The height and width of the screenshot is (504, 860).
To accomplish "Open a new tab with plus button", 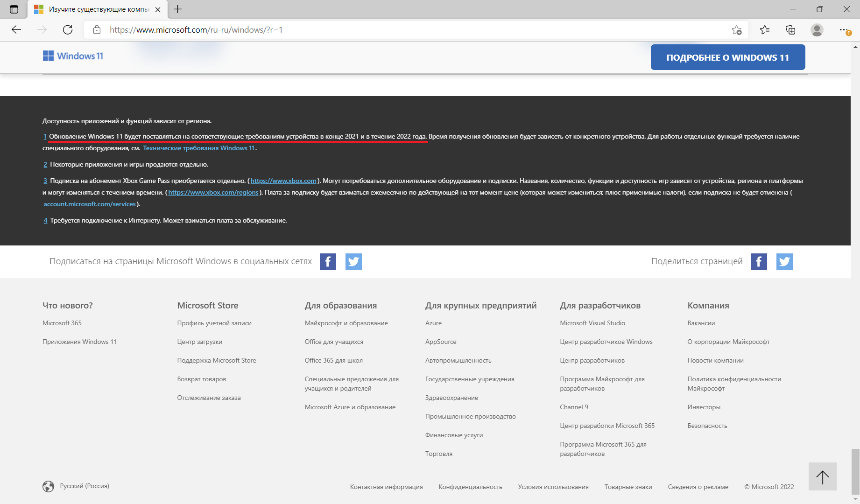I will click(178, 9).
